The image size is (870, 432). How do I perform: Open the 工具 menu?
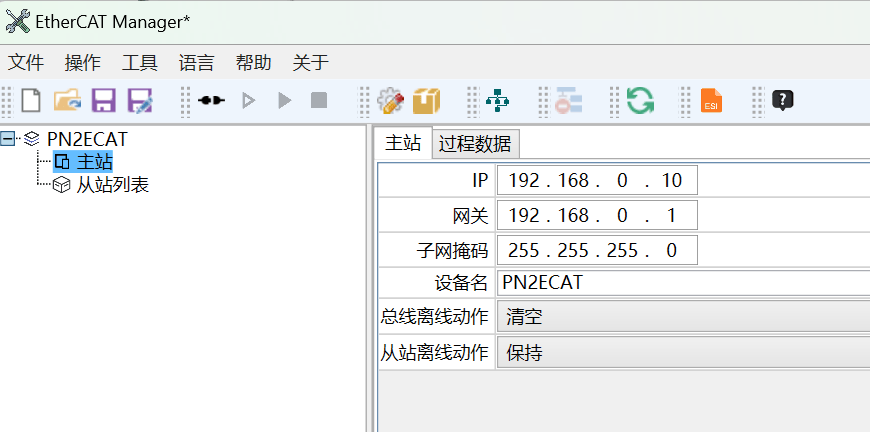point(140,63)
